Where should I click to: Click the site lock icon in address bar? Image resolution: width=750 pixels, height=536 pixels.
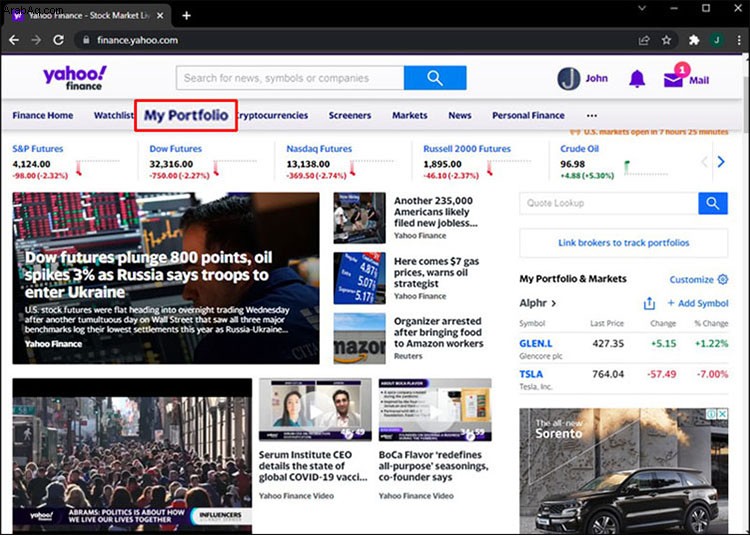click(86, 40)
